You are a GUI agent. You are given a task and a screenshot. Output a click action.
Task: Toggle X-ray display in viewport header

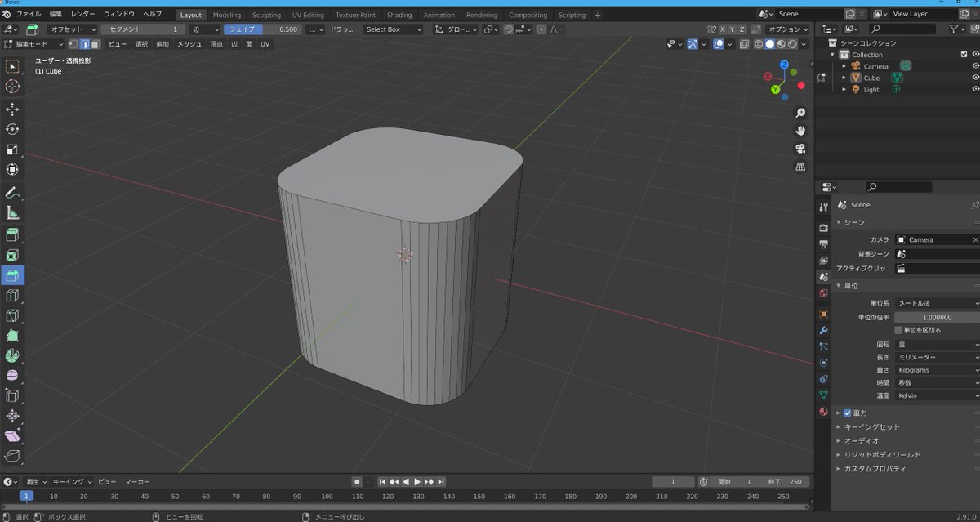(x=744, y=44)
